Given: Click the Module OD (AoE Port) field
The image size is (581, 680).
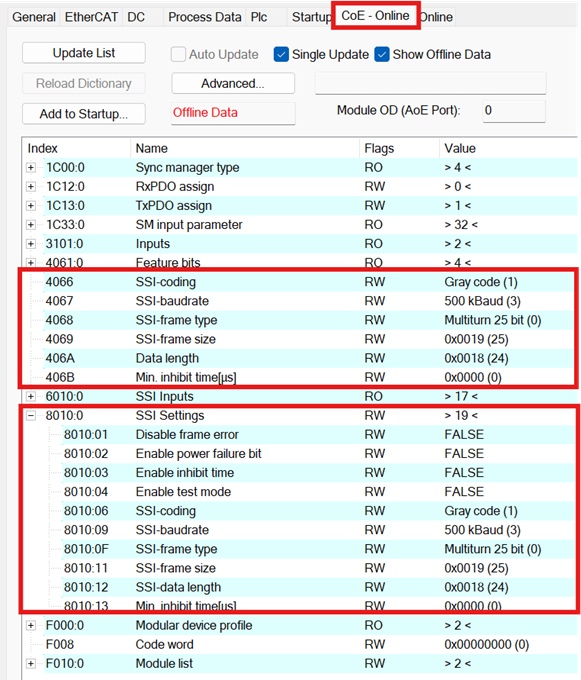Looking at the screenshot, I should tap(514, 111).
